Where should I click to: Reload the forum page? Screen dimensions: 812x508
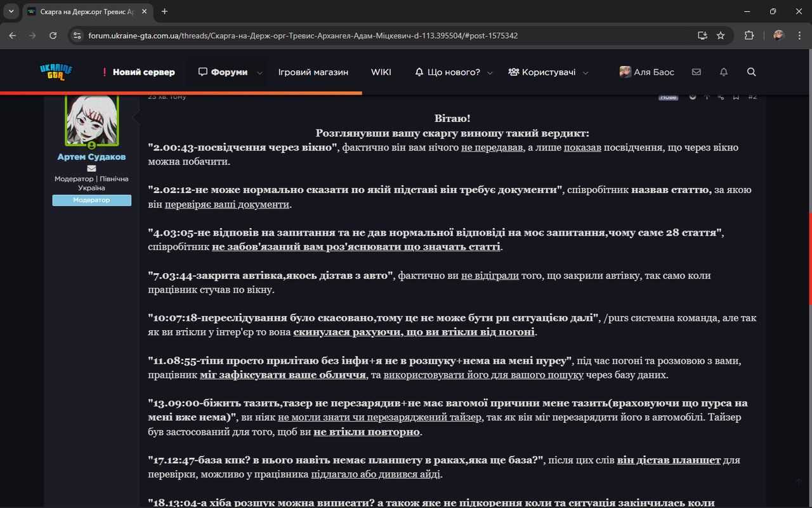[53, 36]
